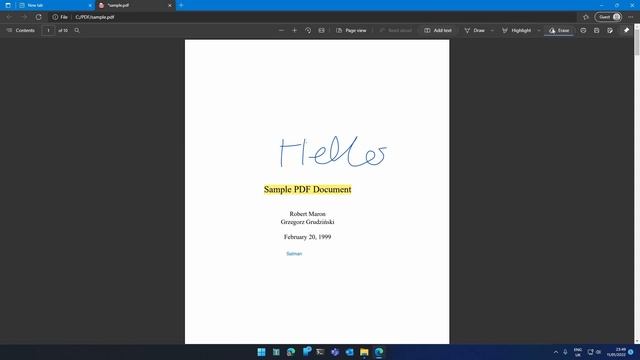Open Outlook from the taskbar

click(349, 352)
